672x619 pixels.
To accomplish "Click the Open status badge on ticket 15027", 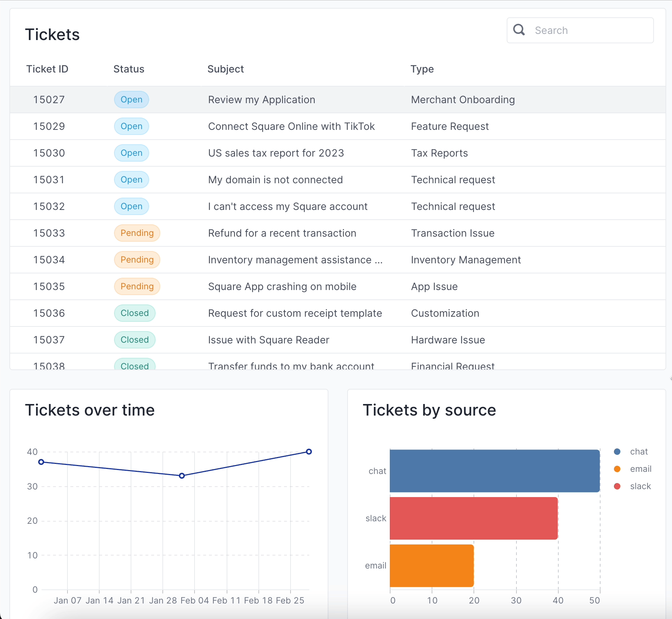I will tap(131, 100).
